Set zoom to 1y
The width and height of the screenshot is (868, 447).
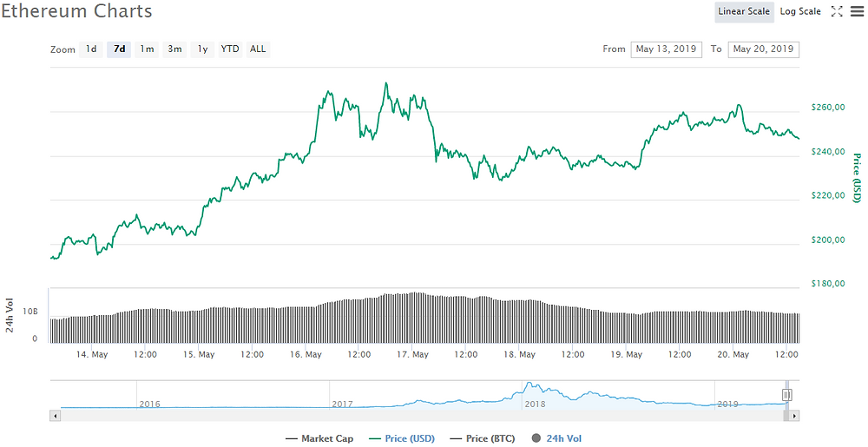pos(202,49)
